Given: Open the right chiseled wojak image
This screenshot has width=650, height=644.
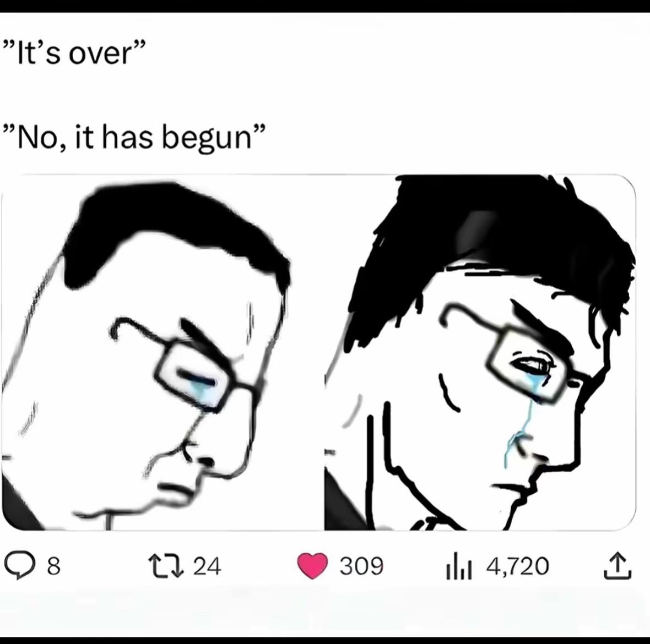Looking at the screenshot, I should 480,353.
